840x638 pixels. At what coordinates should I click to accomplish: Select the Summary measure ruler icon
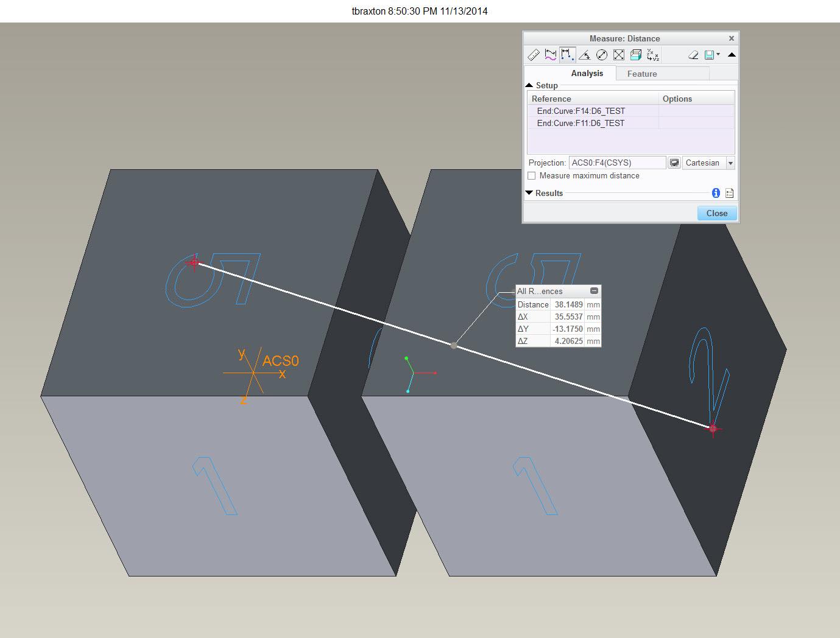coord(534,55)
